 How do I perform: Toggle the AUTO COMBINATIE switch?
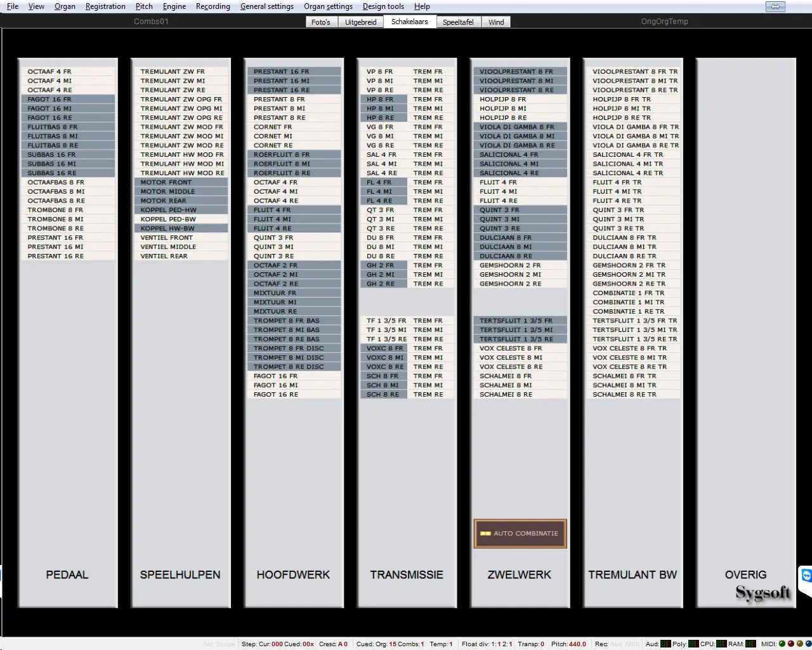click(x=520, y=533)
